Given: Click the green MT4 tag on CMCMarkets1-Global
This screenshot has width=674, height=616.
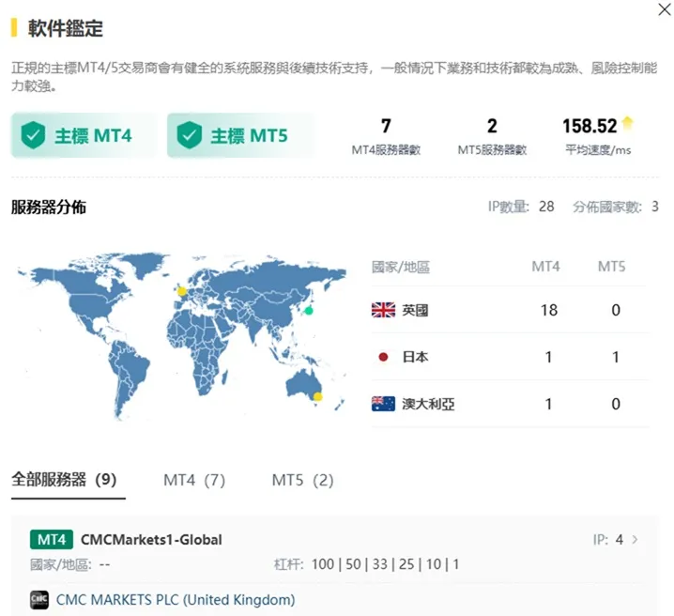Looking at the screenshot, I should tap(52, 540).
